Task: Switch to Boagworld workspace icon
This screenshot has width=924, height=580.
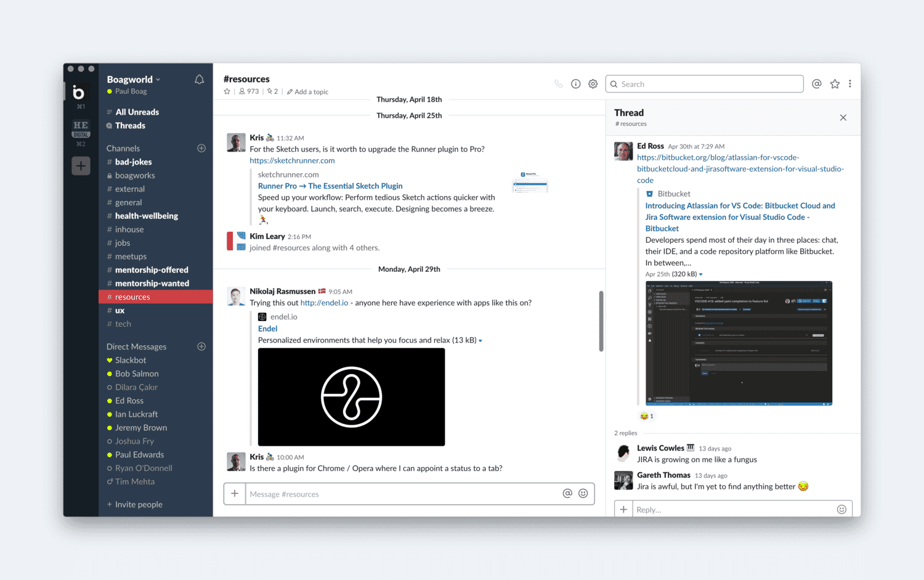Action: point(79,92)
